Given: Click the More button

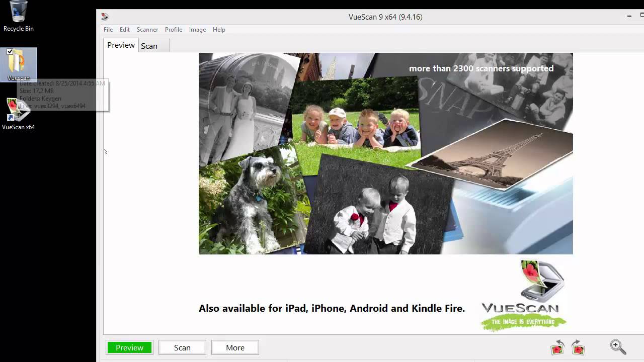Looking at the screenshot, I should (235, 347).
